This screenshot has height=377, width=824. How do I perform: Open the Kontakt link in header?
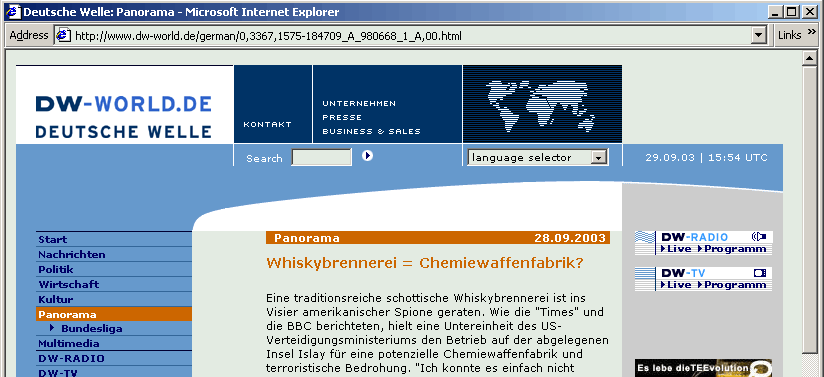(x=267, y=125)
